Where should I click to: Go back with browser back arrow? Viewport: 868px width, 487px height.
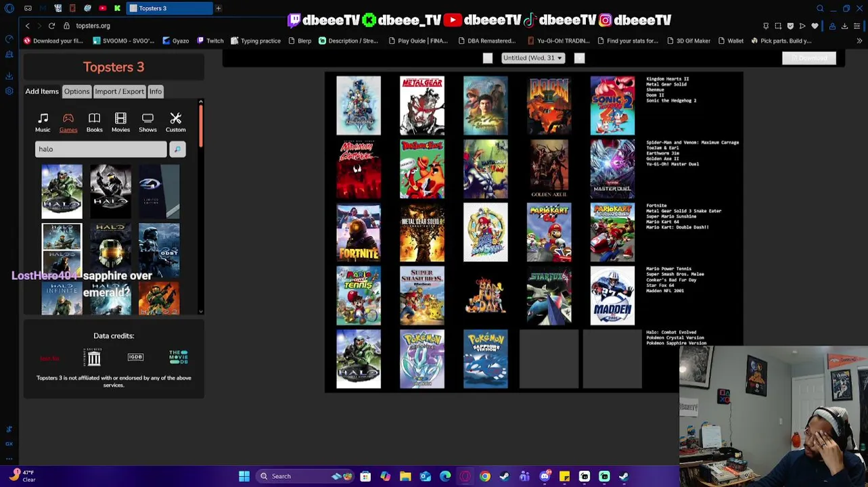(x=27, y=26)
